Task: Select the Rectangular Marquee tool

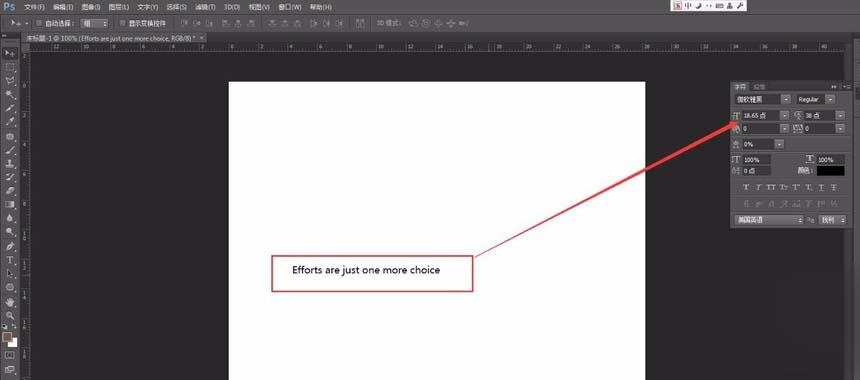Action: pos(10,67)
